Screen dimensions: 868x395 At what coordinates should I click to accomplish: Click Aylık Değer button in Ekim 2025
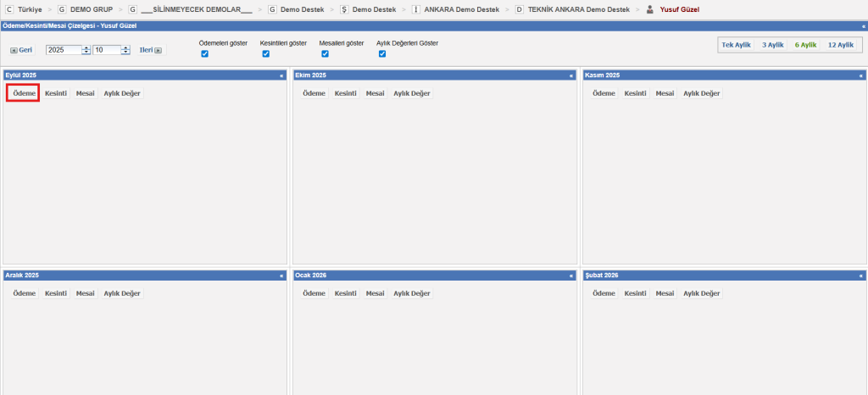point(411,93)
